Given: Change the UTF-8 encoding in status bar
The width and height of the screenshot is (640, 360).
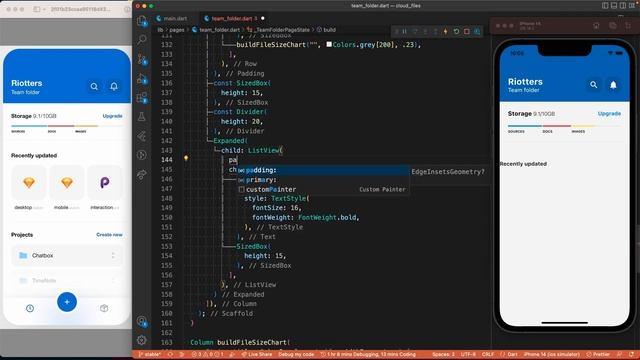Looking at the screenshot, I should (468, 354).
